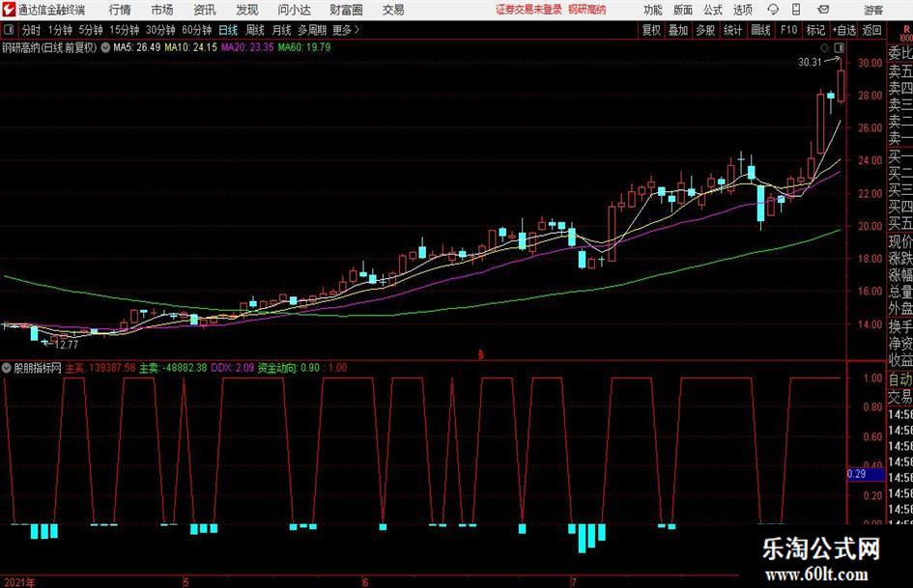Click the red S marker below the chart
This screenshot has width=913, height=588.
(481, 354)
